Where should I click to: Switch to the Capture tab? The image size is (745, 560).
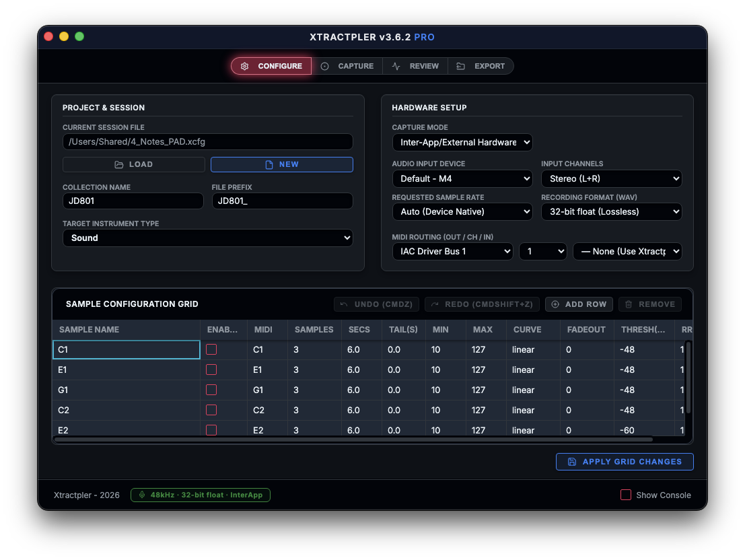[347, 66]
